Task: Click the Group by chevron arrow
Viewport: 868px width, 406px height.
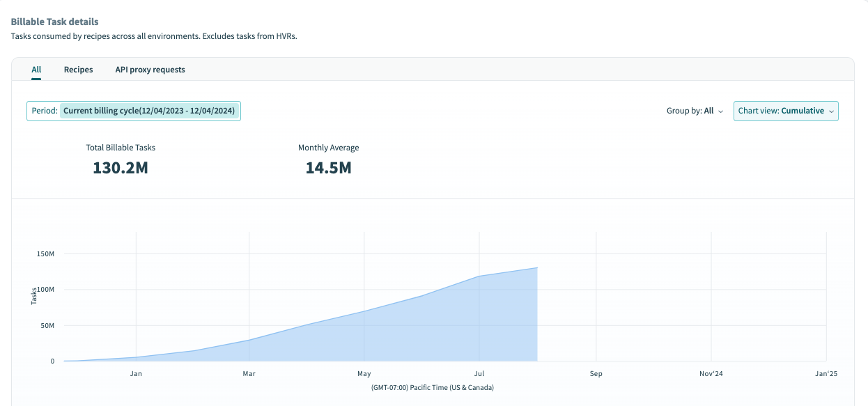Action: [721, 111]
